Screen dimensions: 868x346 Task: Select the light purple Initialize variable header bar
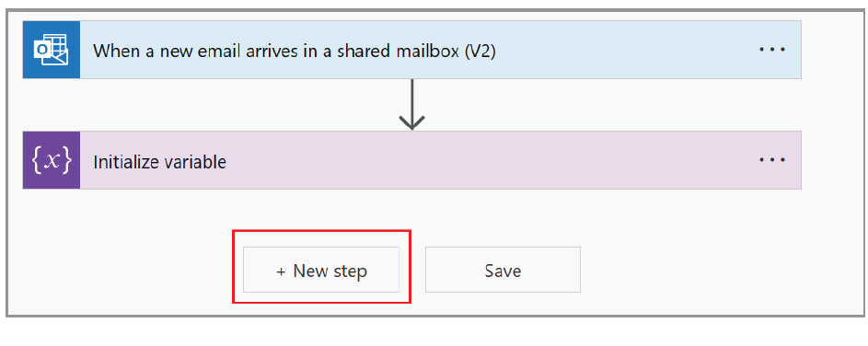(441, 160)
